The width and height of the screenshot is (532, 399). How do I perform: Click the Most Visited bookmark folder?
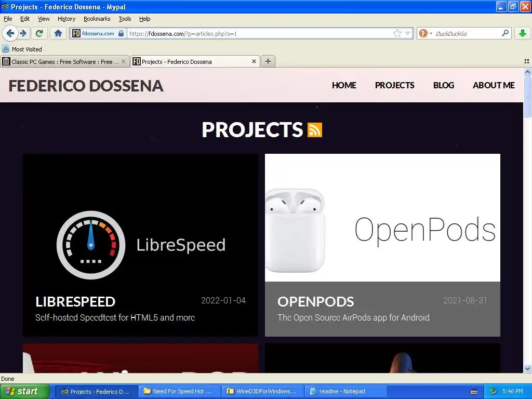tap(22, 49)
